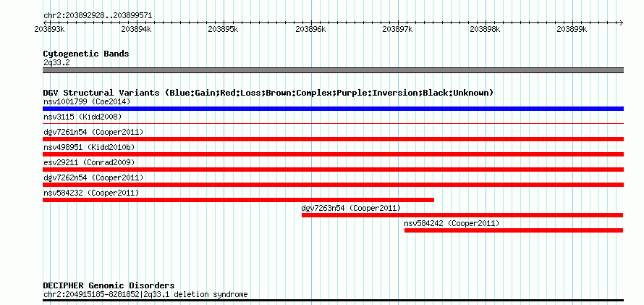Click the red esv29211 loss bar
The image size is (644, 305).
point(333,170)
